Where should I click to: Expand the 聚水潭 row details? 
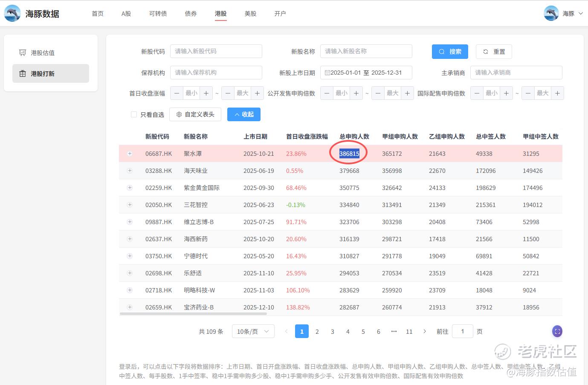(130, 154)
